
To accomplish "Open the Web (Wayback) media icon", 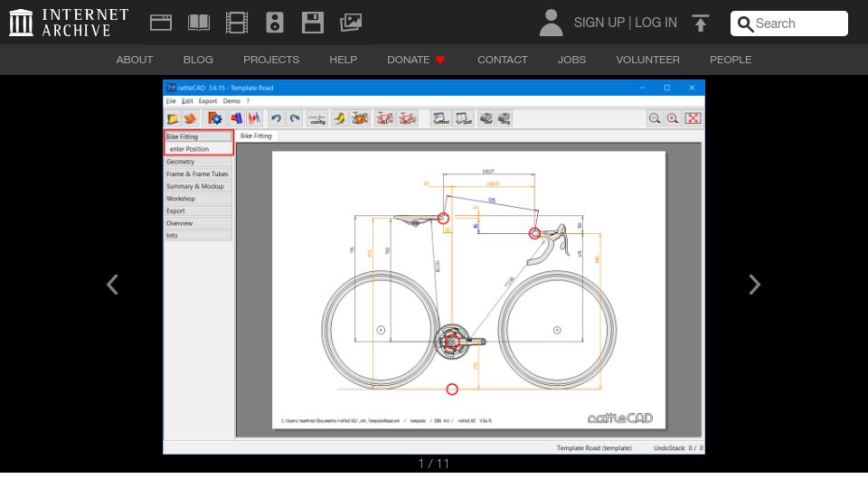I will (161, 23).
